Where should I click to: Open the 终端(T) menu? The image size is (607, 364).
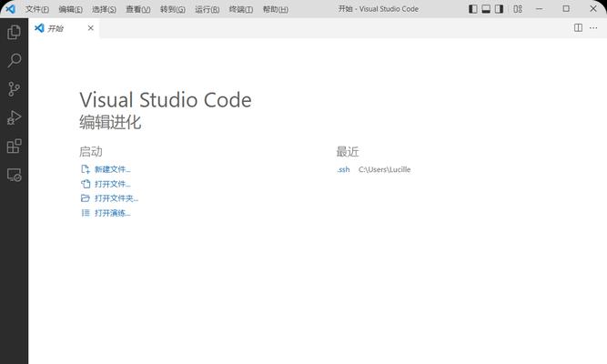[241, 9]
